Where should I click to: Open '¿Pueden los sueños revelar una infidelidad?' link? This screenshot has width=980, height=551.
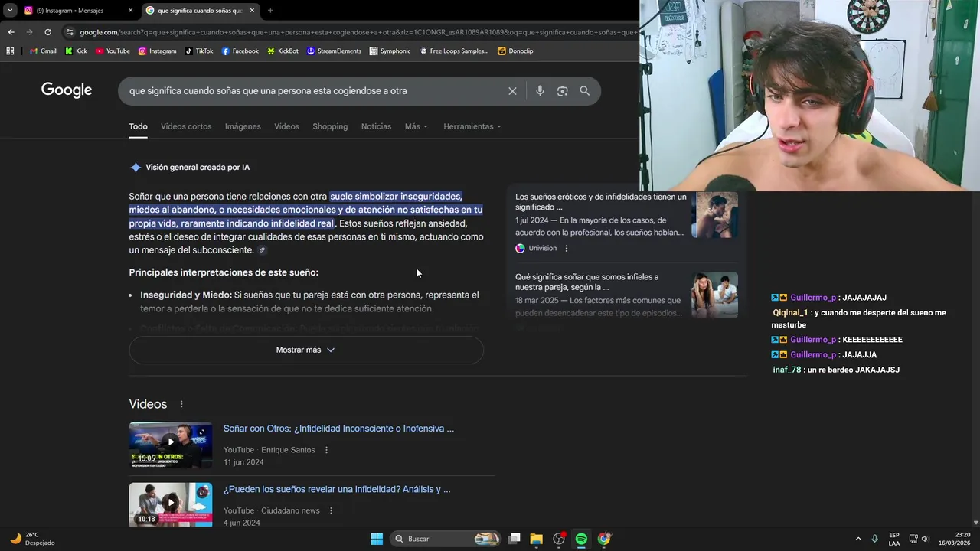[337, 489]
